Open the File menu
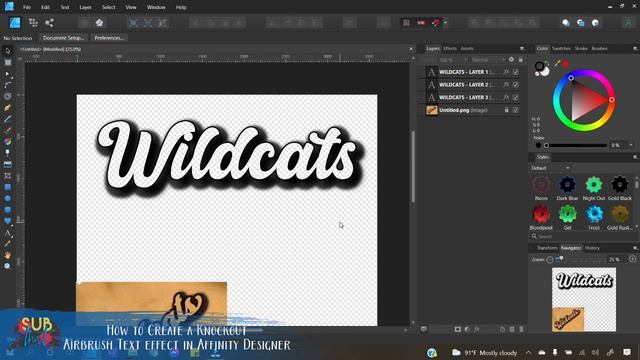The height and width of the screenshot is (360, 640). pyautogui.click(x=27, y=7)
